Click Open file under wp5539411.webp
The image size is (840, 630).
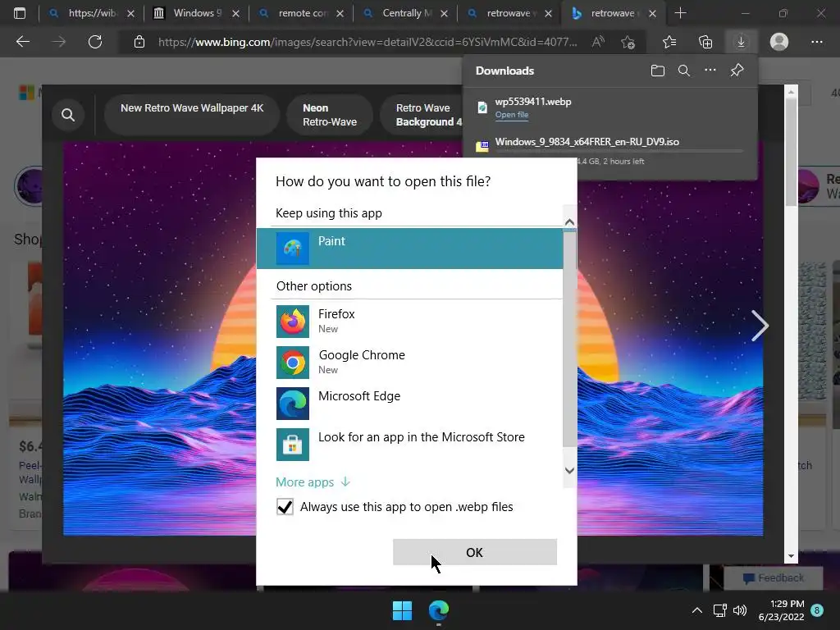(x=512, y=115)
